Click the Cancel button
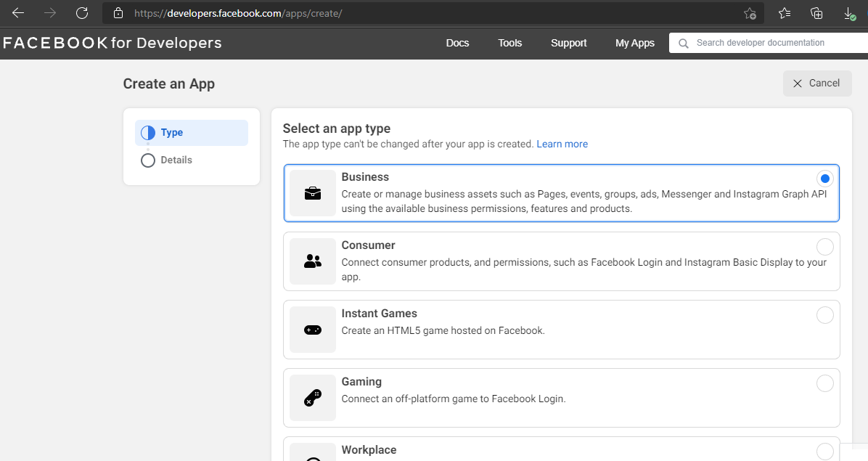 pyautogui.click(x=817, y=83)
